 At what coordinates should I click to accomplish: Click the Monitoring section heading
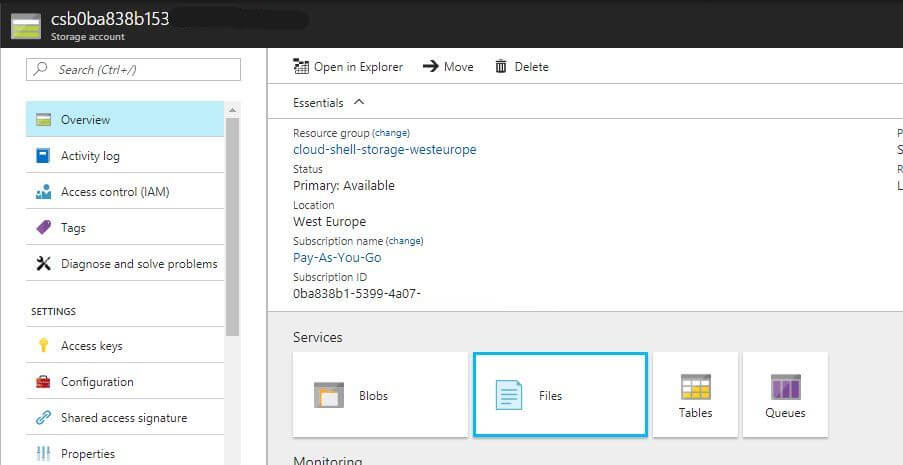[328, 460]
